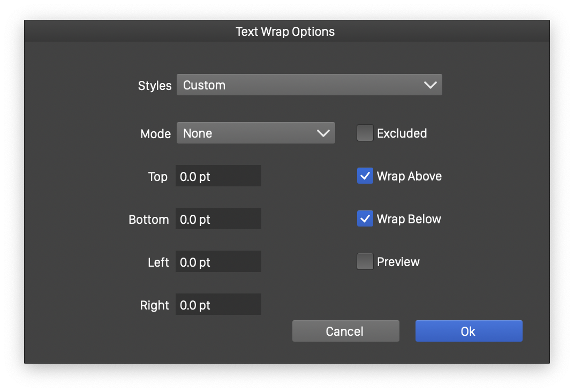Click the Styles label text

coord(155,86)
